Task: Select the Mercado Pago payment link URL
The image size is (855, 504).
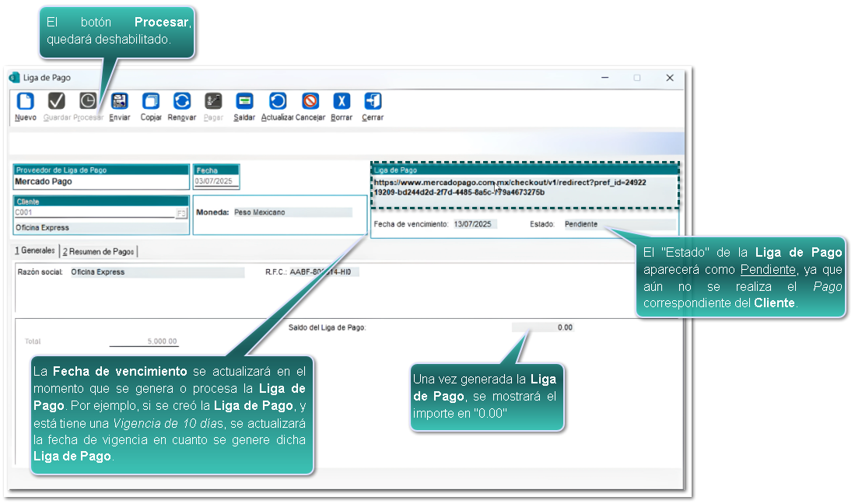Action: point(510,187)
